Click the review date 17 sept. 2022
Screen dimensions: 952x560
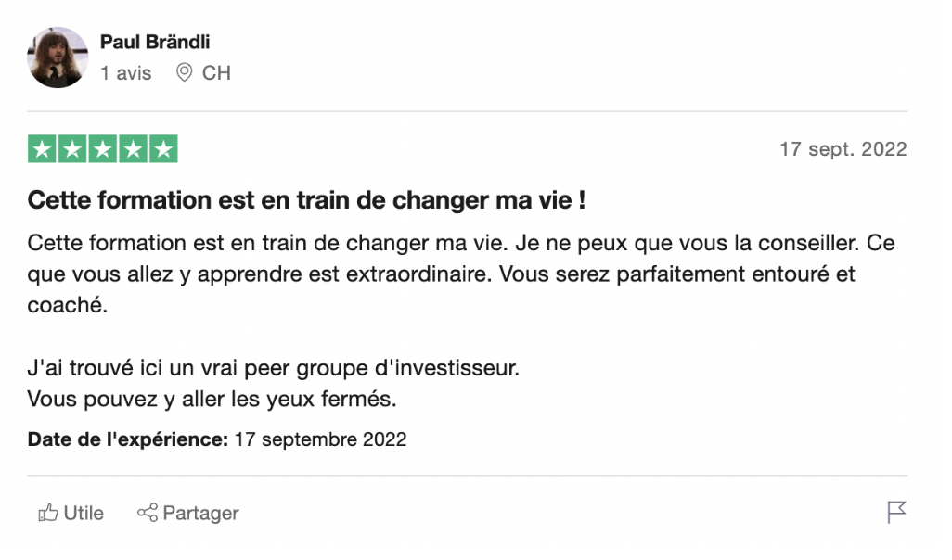pos(843,149)
